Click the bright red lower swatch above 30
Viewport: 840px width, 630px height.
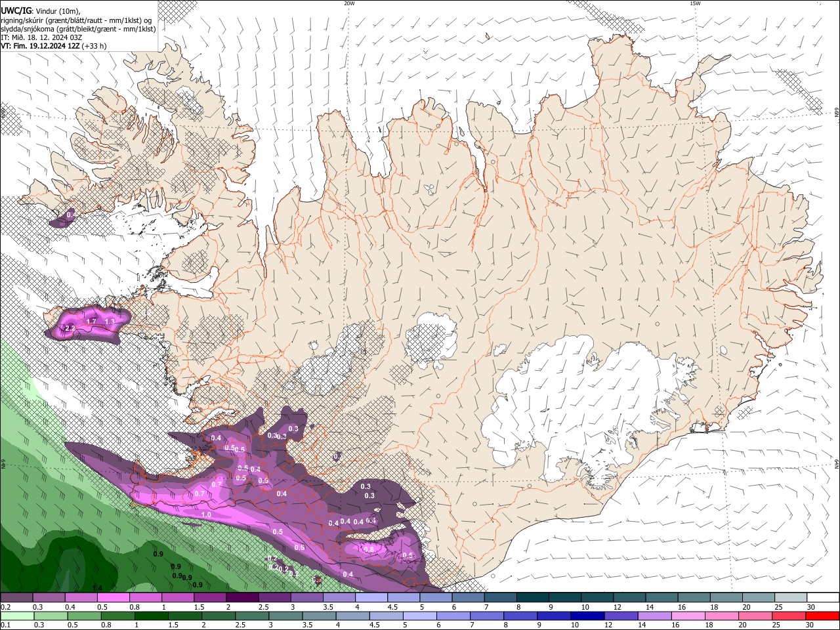pos(822,616)
